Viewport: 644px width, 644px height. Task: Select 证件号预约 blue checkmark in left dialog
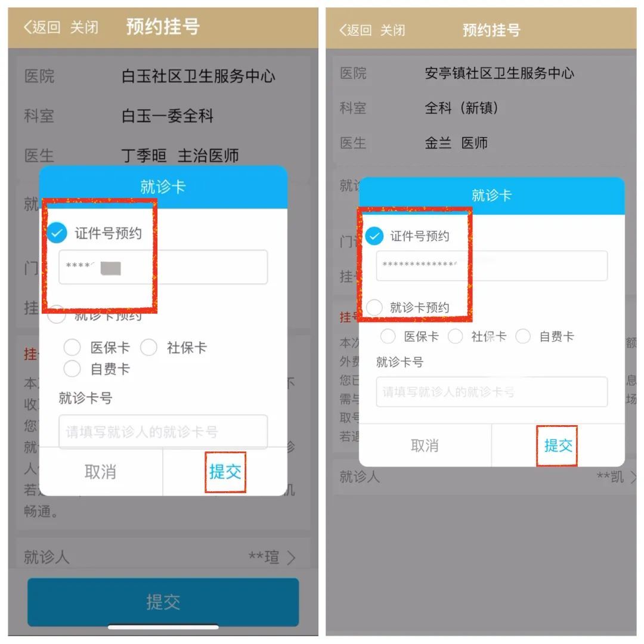click(x=57, y=233)
